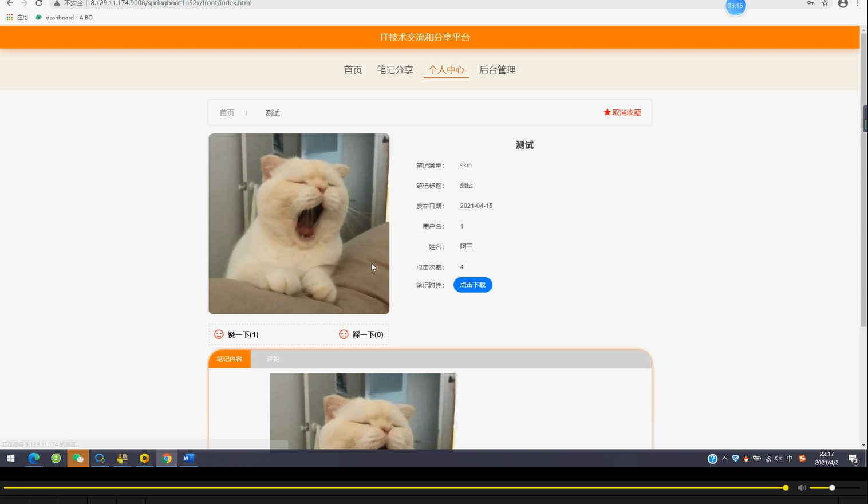Click the blue help icon in the system tray

(712, 458)
